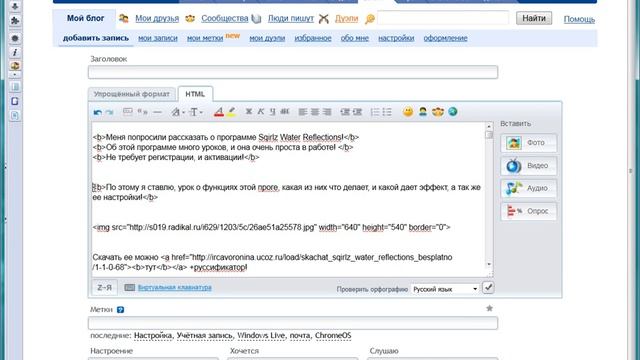Click the search input field near Найти
The image size is (640, 360).
point(443,18)
